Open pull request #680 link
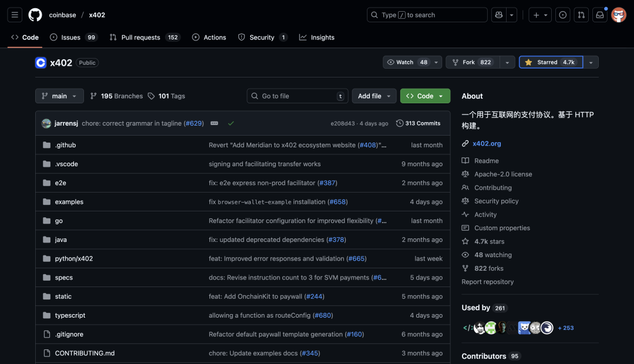Screen dimensions: 634x364 (323, 315)
